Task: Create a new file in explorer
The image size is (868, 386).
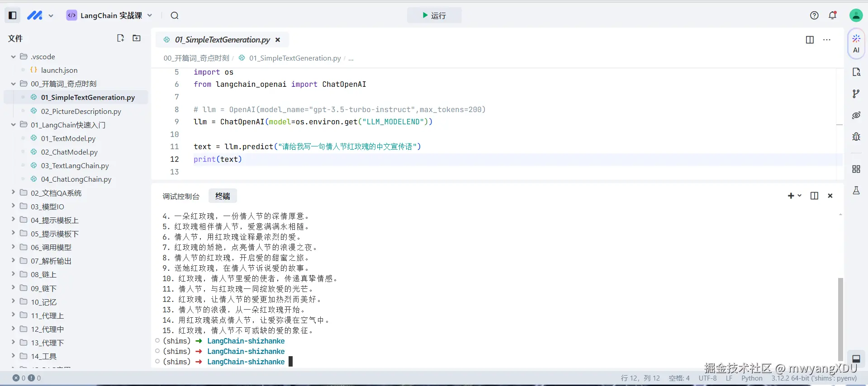Action: tap(120, 38)
